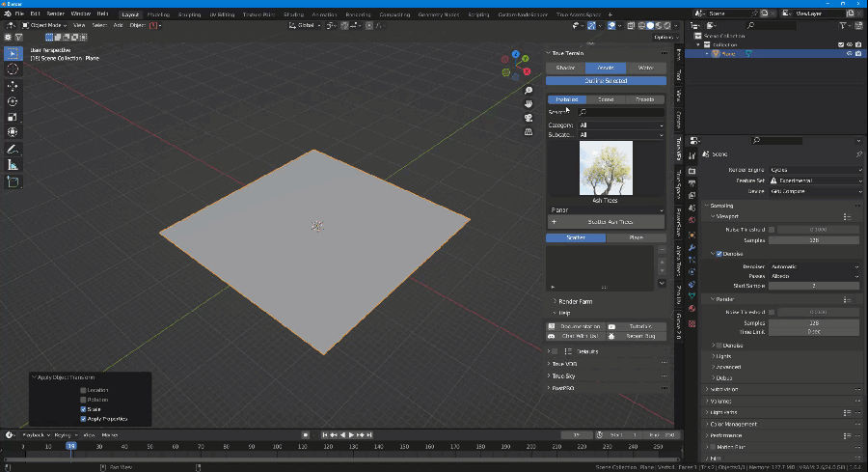Open the Render Engine dropdown showing Cycles
The image size is (868, 472).
click(x=815, y=170)
